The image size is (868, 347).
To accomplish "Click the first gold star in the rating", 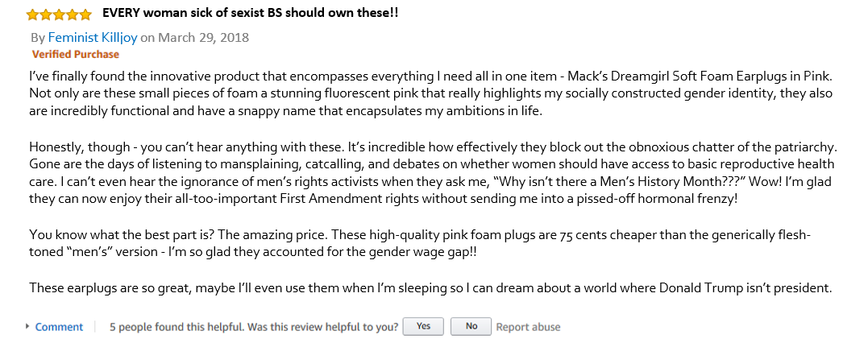I will [33, 14].
